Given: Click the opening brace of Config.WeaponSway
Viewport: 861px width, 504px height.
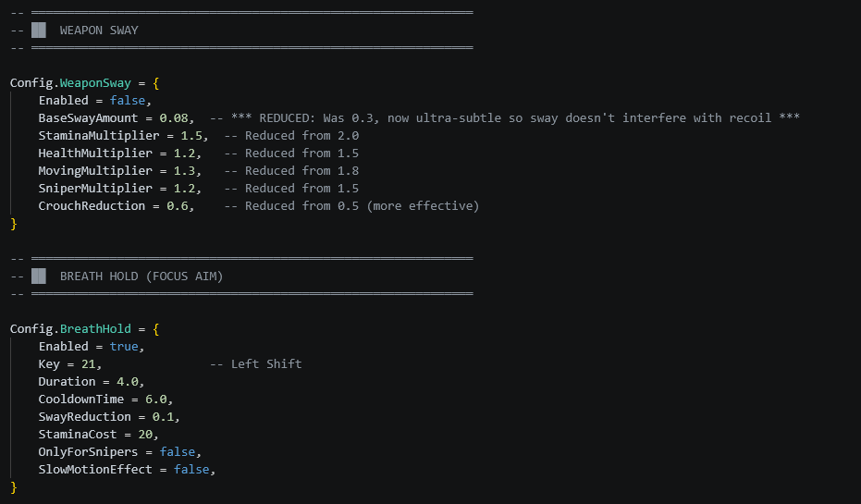Looking at the screenshot, I should pos(156,83).
